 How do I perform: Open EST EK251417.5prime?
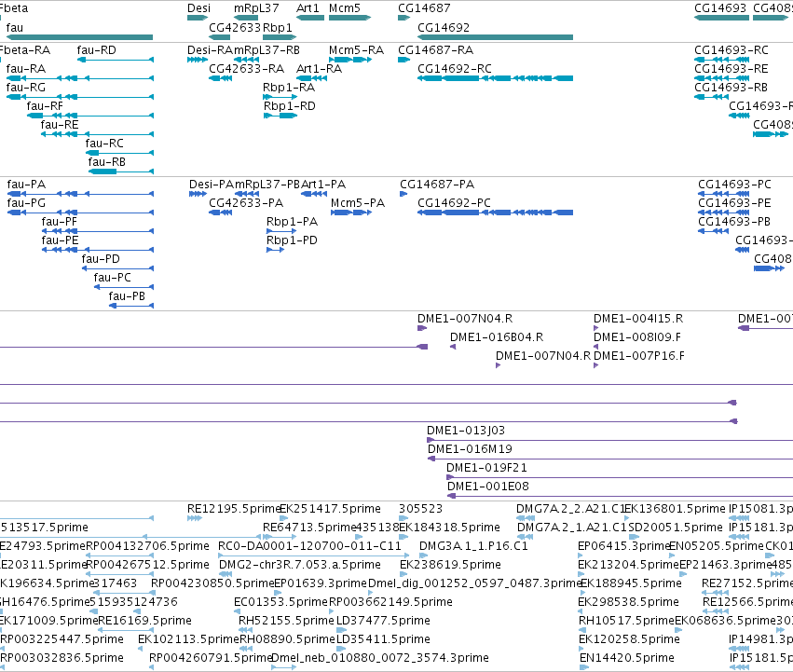(x=330, y=509)
